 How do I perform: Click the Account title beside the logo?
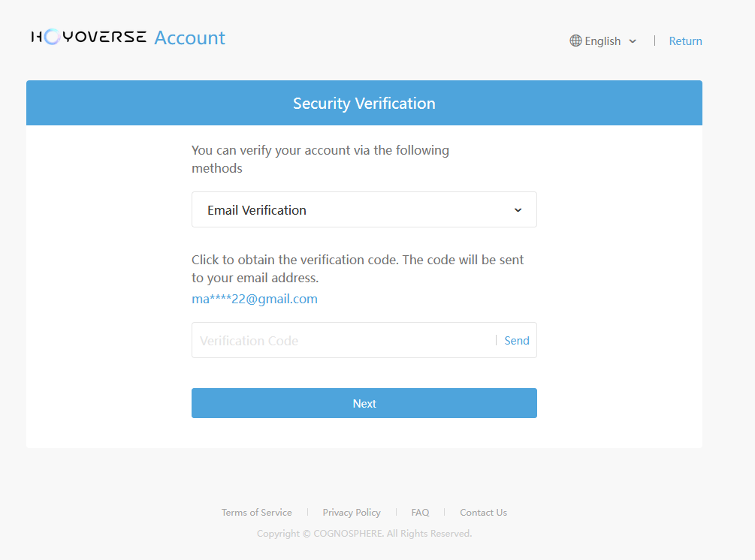189,38
